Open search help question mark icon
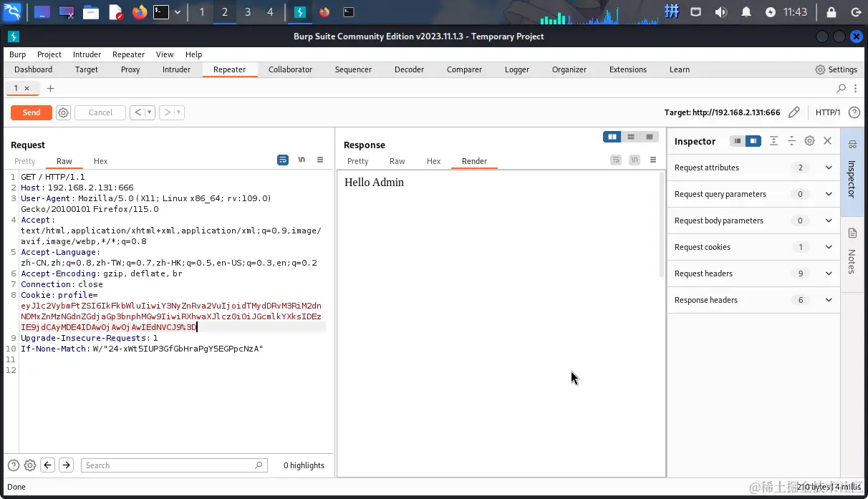 point(14,465)
